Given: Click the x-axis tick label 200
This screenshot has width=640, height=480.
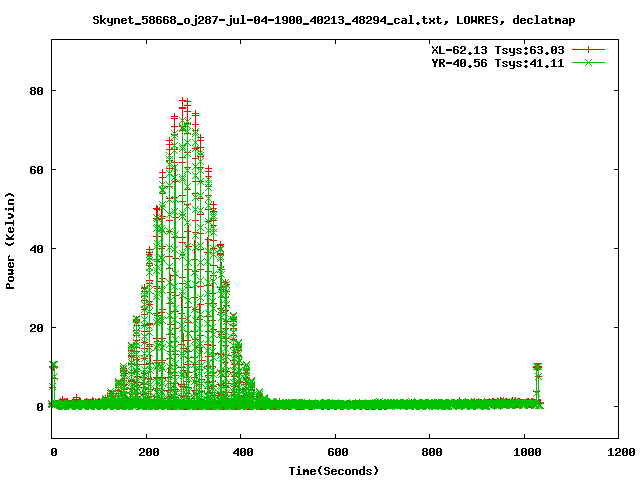Looking at the screenshot, I should (x=149, y=452).
